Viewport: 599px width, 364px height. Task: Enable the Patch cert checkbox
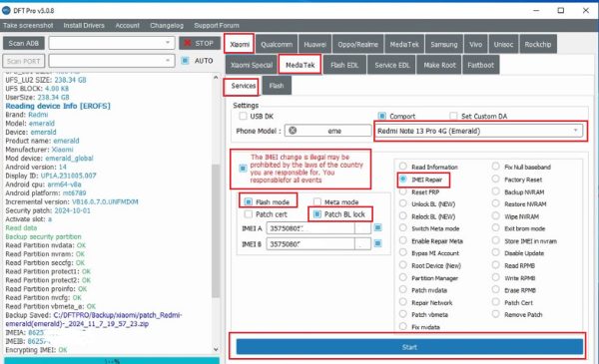(249, 214)
